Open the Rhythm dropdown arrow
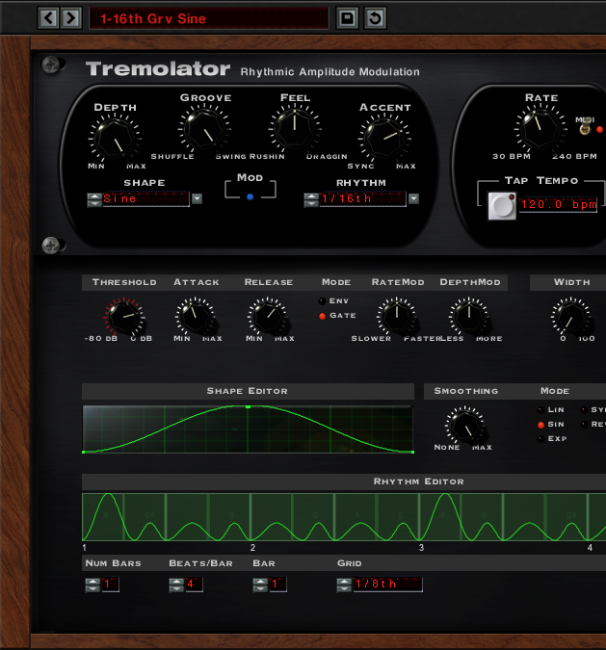The height and width of the screenshot is (650, 606). coord(413,199)
